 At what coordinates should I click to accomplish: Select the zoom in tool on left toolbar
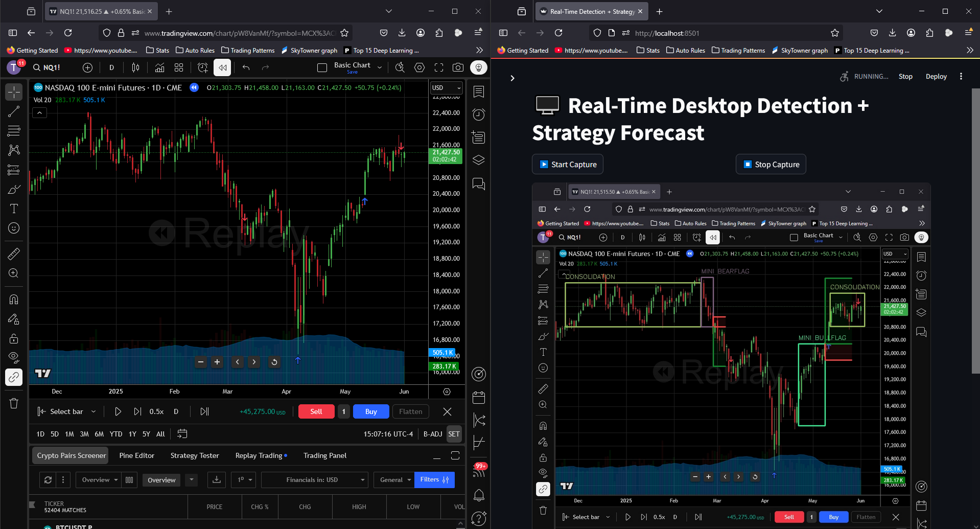pos(14,273)
